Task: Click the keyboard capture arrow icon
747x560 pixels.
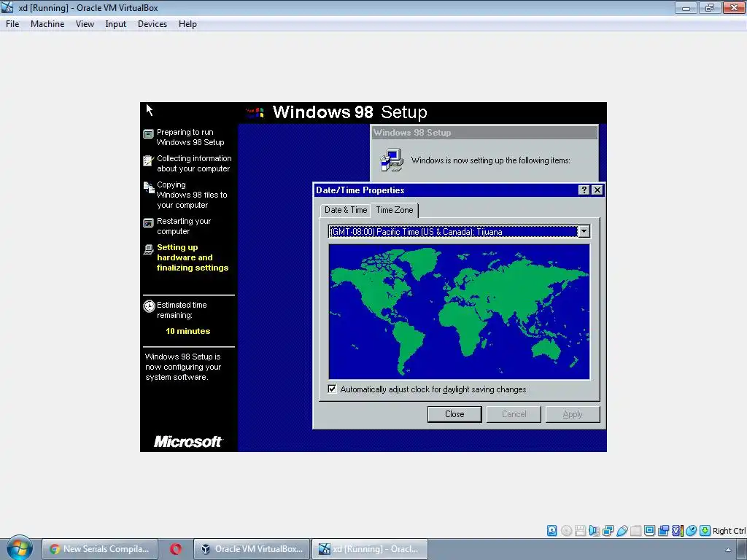Action: pyautogui.click(x=705, y=531)
